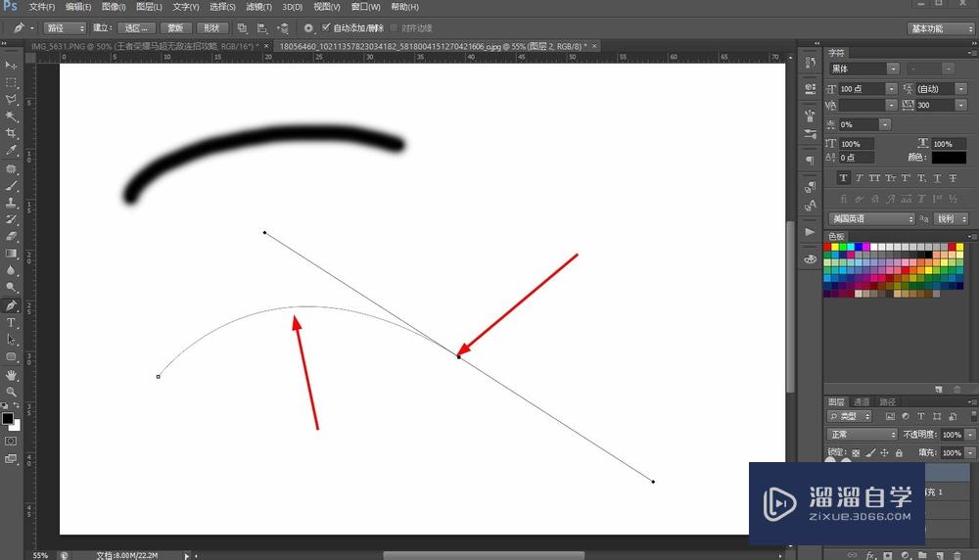The width and height of the screenshot is (979, 560).
Task: Toggle Quick Mask mode icon
Action: click(x=11, y=441)
